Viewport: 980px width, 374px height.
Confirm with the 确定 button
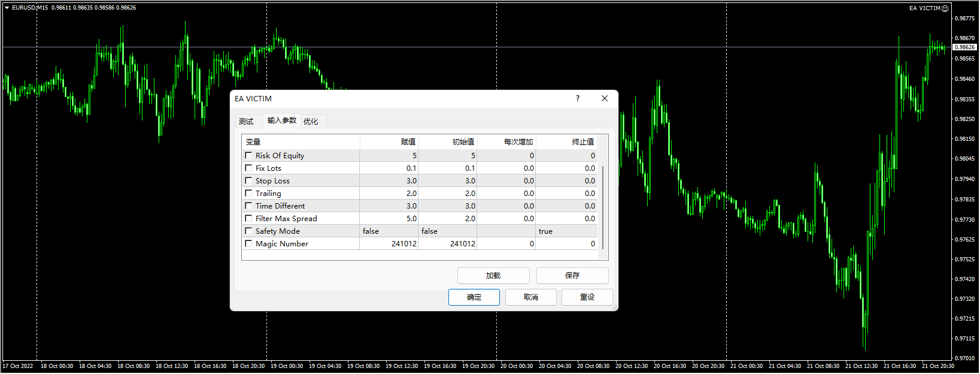coord(474,297)
